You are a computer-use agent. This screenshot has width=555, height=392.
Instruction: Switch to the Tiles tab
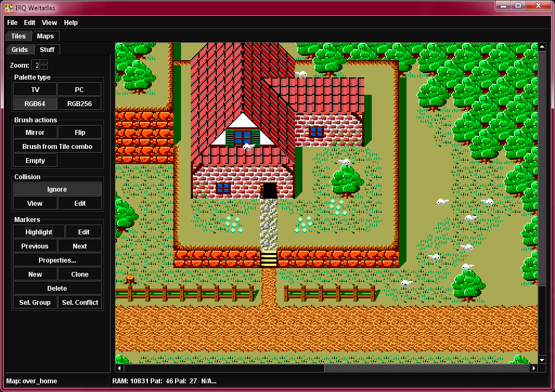pyautogui.click(x=18, y=36)
